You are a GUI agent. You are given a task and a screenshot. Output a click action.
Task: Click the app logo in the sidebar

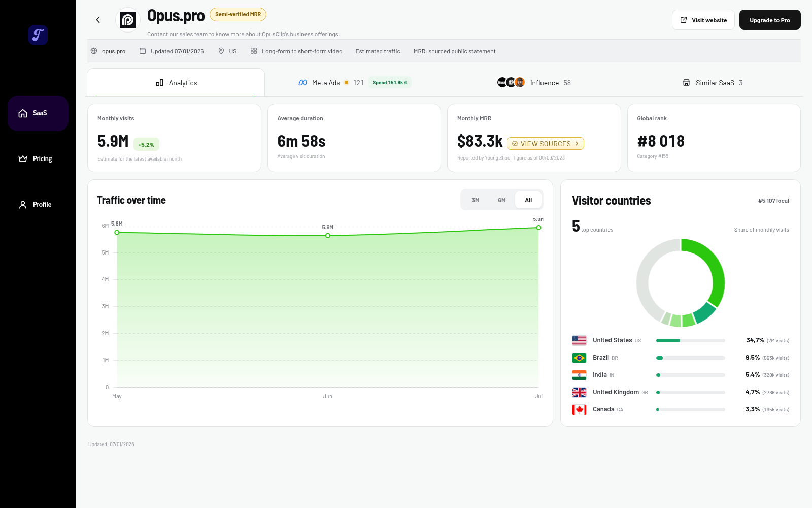pos(38,35)
